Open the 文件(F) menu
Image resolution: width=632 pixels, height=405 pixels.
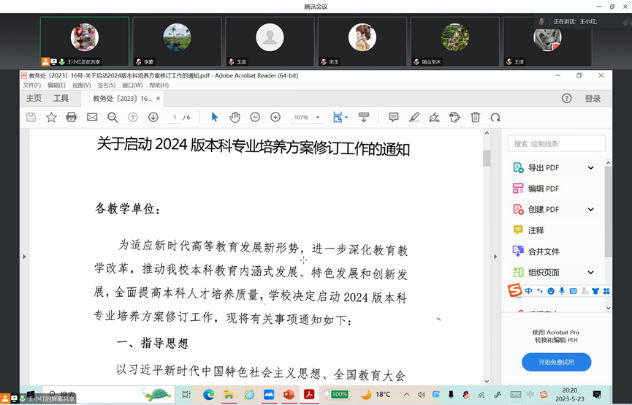click(32, 86)
